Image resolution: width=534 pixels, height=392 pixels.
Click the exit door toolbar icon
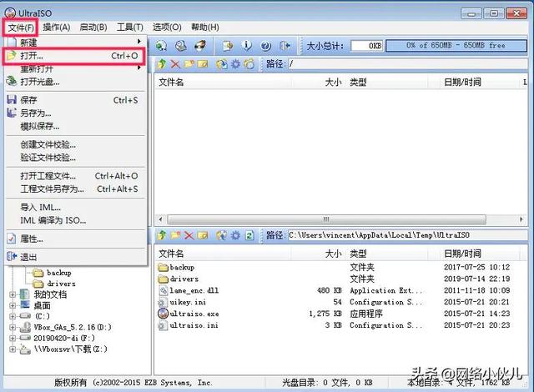(x=285, y=46)
